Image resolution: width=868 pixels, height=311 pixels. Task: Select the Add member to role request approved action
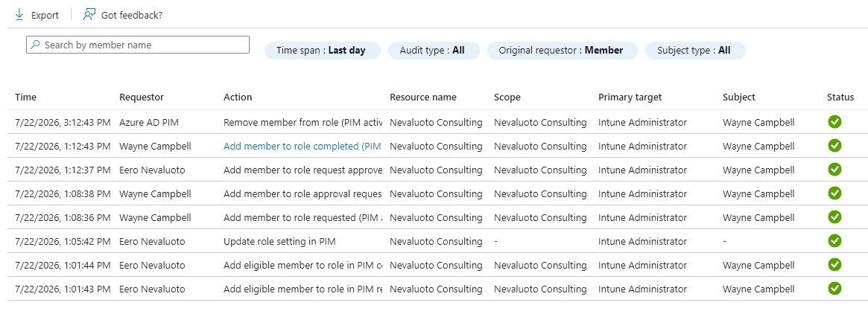(302, 170)
